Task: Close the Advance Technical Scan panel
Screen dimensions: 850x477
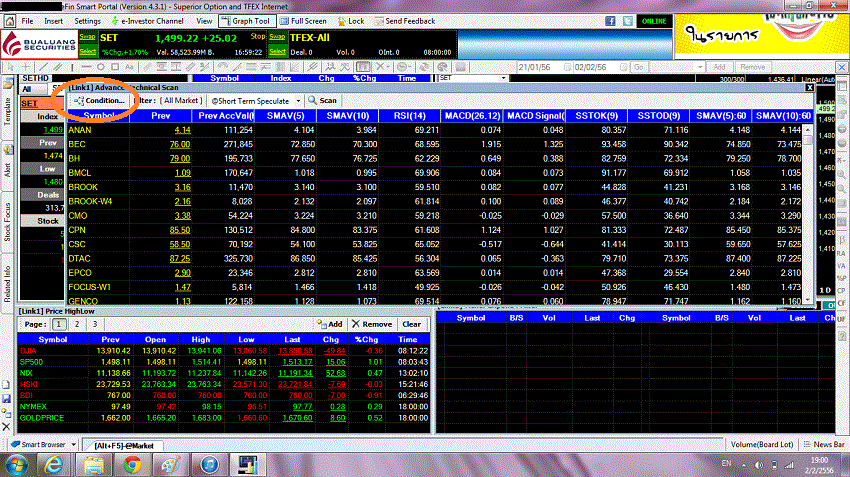Action: click(809, 87)
